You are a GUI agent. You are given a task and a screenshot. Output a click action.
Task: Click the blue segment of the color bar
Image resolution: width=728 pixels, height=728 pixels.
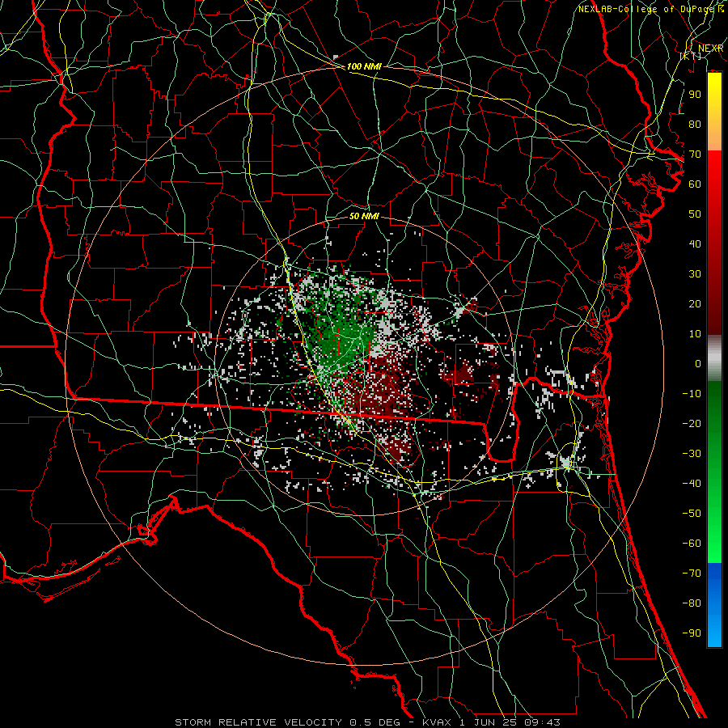coord(714,605)
